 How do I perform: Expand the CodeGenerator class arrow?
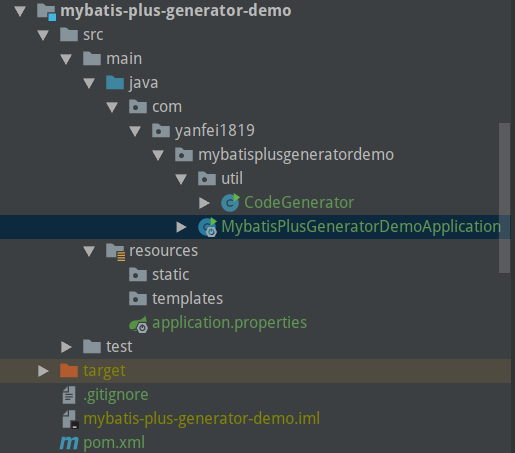[204, 203]
